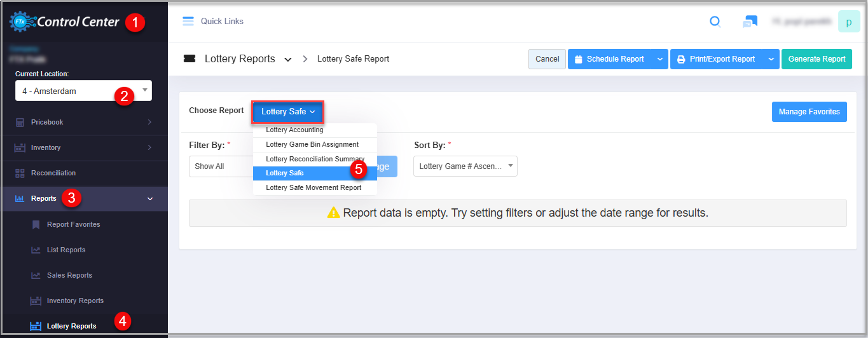
Task: Click the Generate Report button
Action: (816, 59)
